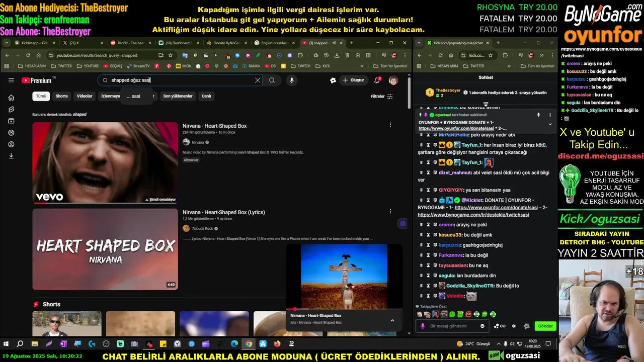Open Windows taskbar search
Viewport: 644px width, 362px height.
point(20,344)
